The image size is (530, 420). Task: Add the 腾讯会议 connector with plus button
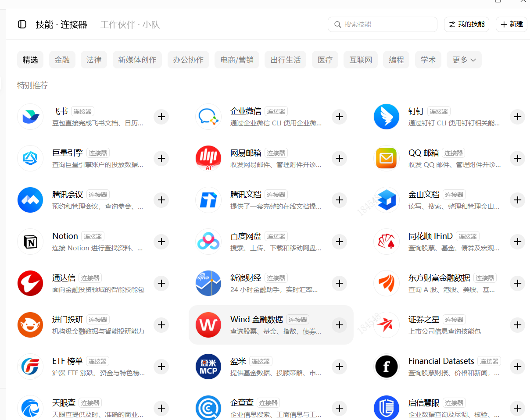[x=161, y=200]
